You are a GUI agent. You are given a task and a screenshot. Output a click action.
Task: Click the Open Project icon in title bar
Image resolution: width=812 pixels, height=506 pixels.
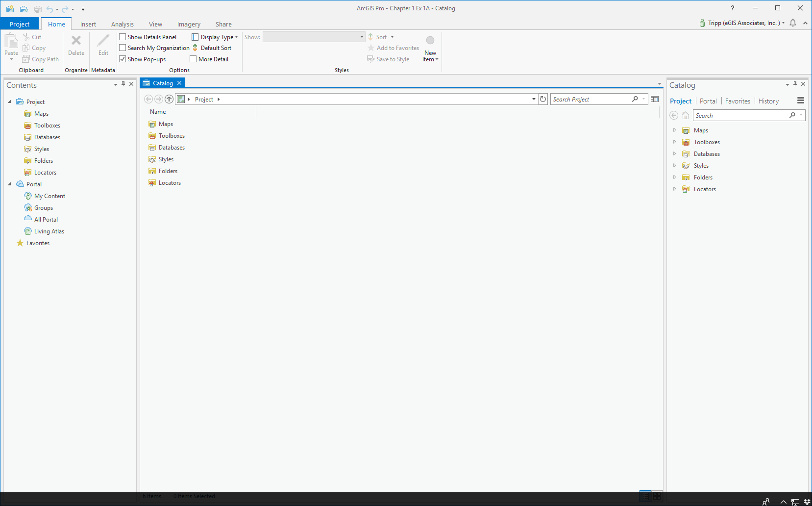click(24, 9)
